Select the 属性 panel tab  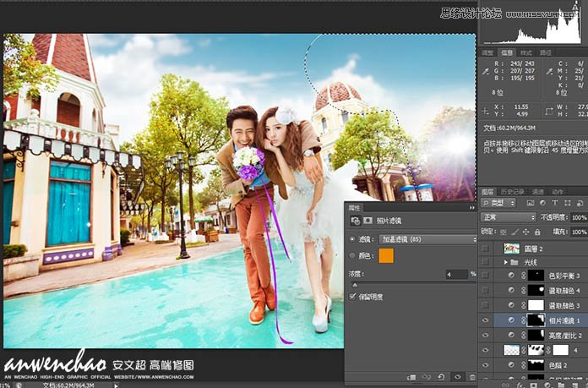click(354, 207)
